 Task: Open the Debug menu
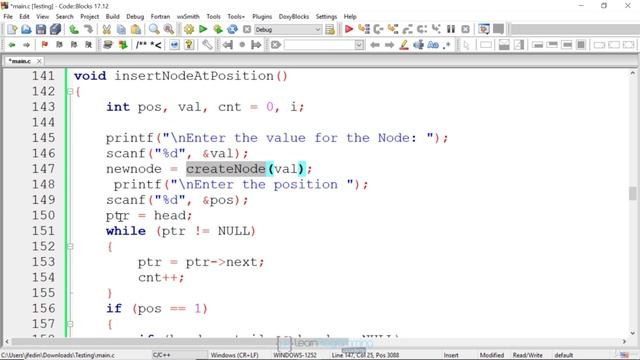135,17
